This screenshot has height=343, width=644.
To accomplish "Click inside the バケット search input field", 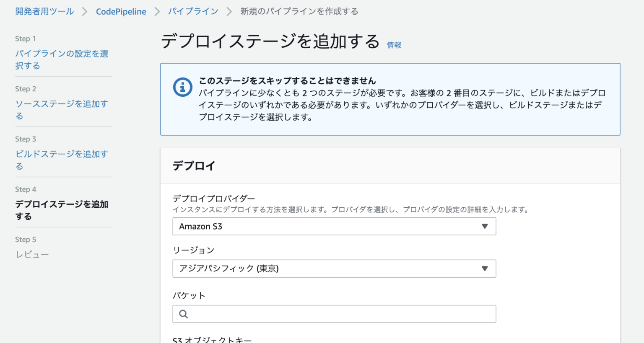I will tap(334, 314).
